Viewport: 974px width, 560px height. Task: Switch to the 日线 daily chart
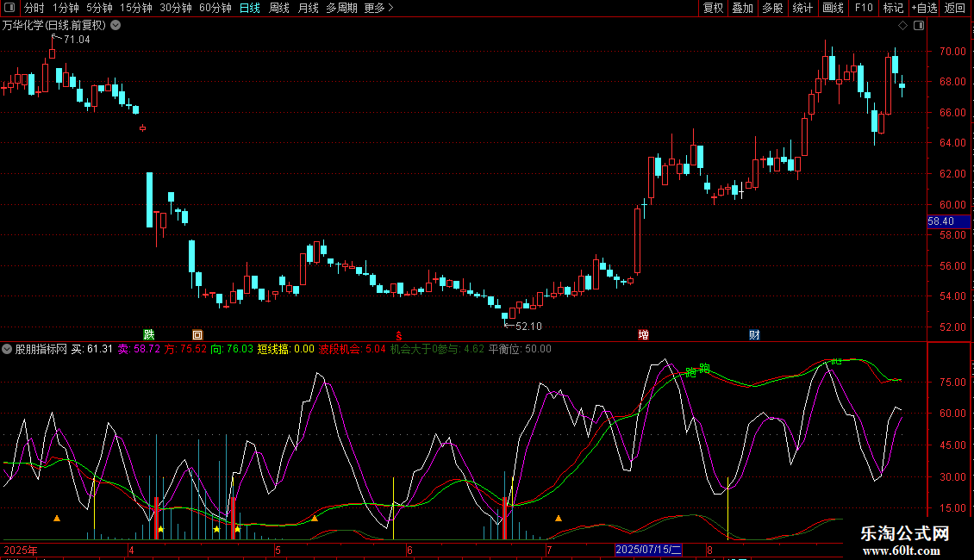pyautogui.click(x=250, y=8)
